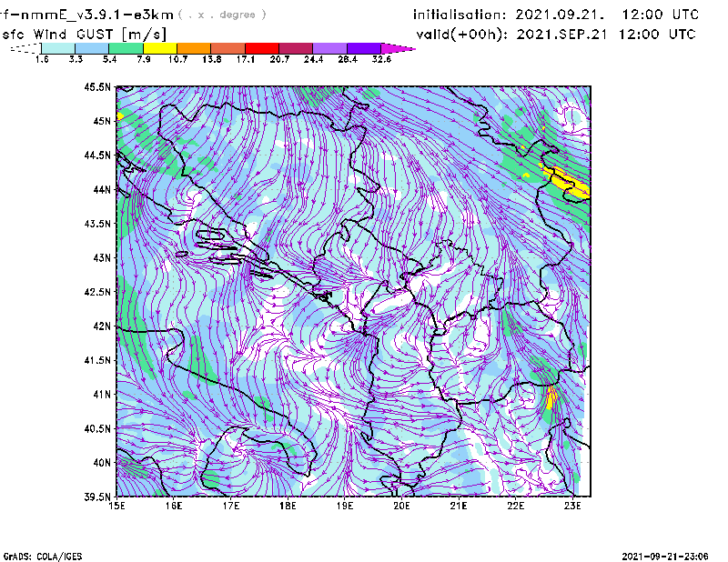
Task: Click the small yellow spot near 45N at the map's west edge
Action: 120,115
